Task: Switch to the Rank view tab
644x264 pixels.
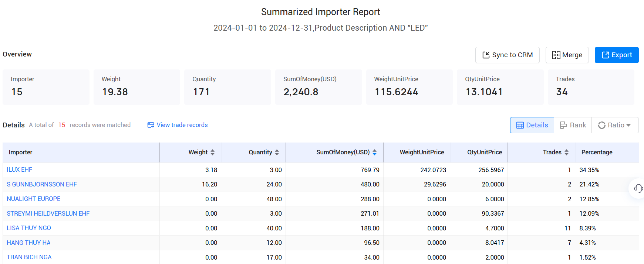Action: [x=573, y=125]
